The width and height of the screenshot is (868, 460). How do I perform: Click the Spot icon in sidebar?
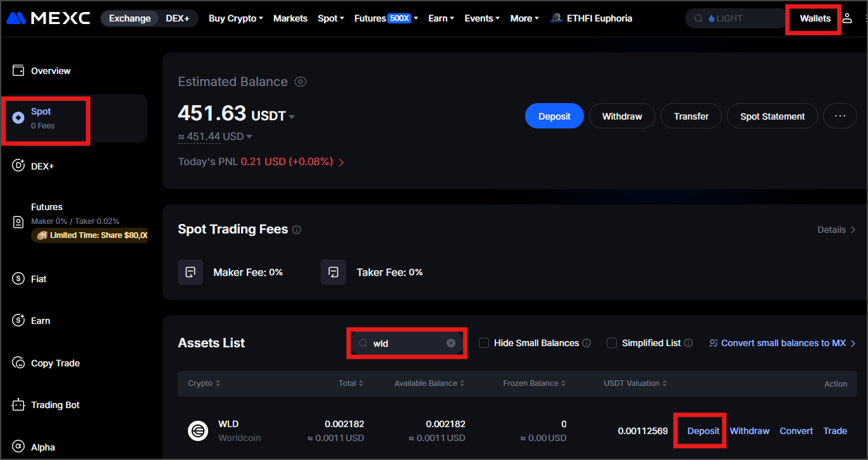pos(18,118)
